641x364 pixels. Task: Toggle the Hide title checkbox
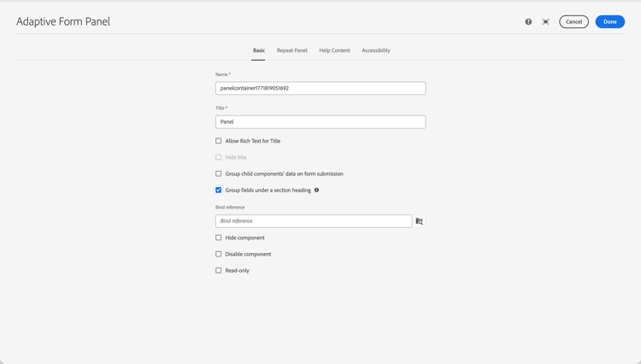pyautogui.click(x=218, y=157)
